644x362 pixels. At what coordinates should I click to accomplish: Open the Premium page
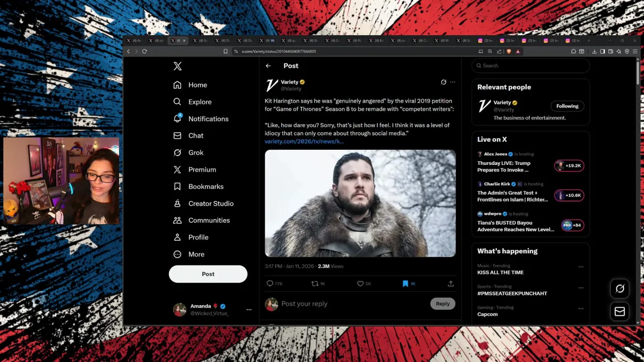point(194,169)
